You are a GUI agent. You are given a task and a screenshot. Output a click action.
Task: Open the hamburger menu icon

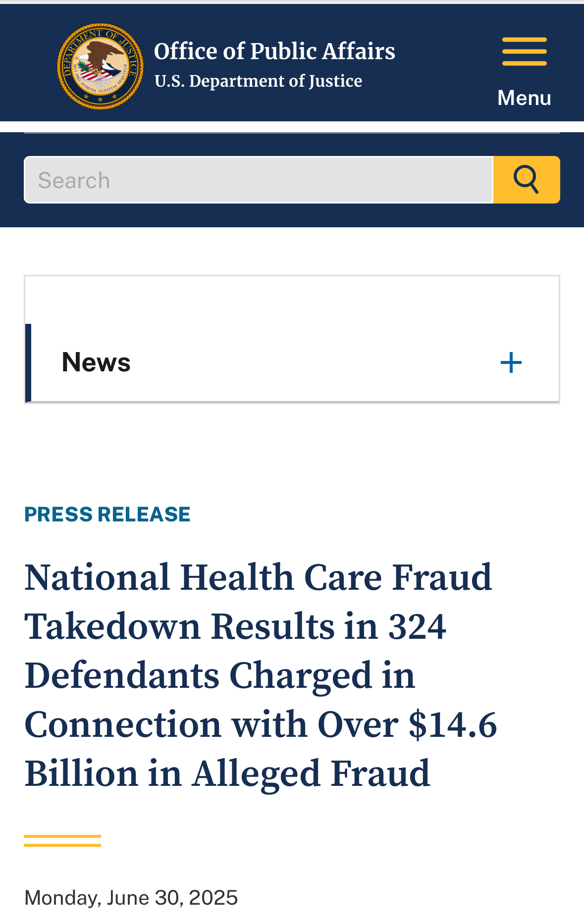[x=524, y=51]
